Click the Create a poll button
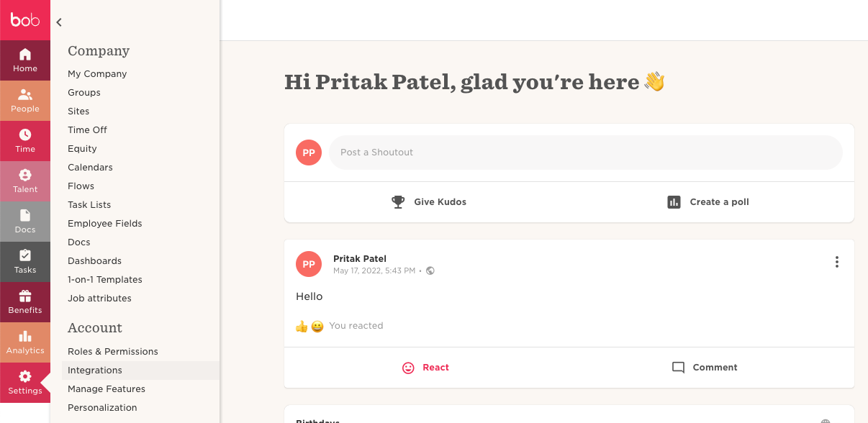The image size is (868, 423). [x=708, y=202]
